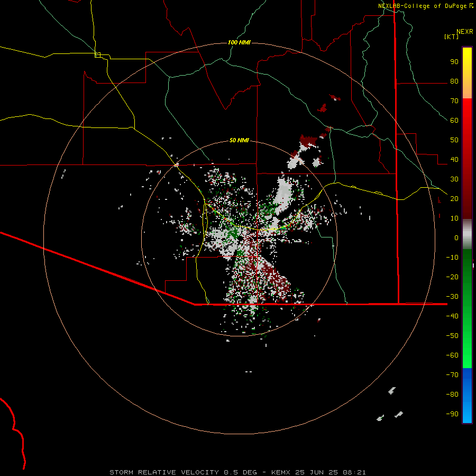Viewport: 476px width, 476px height.
Task: Click the 100 NMI range ring label
Action: pos(239,42)
